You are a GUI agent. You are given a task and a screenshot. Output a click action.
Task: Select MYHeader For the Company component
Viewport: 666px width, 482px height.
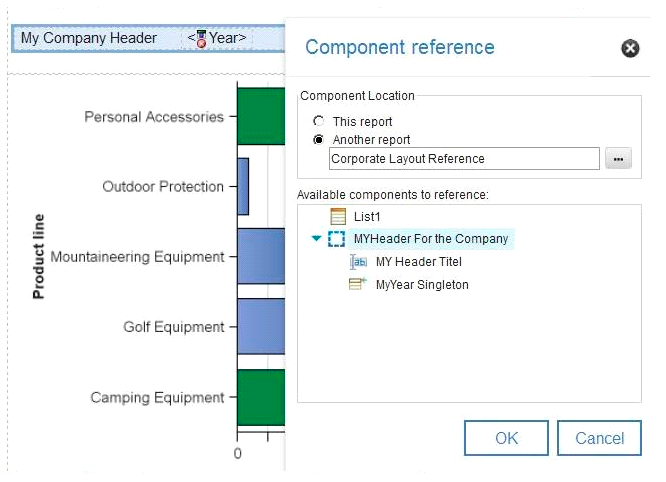tap(431, 239)
